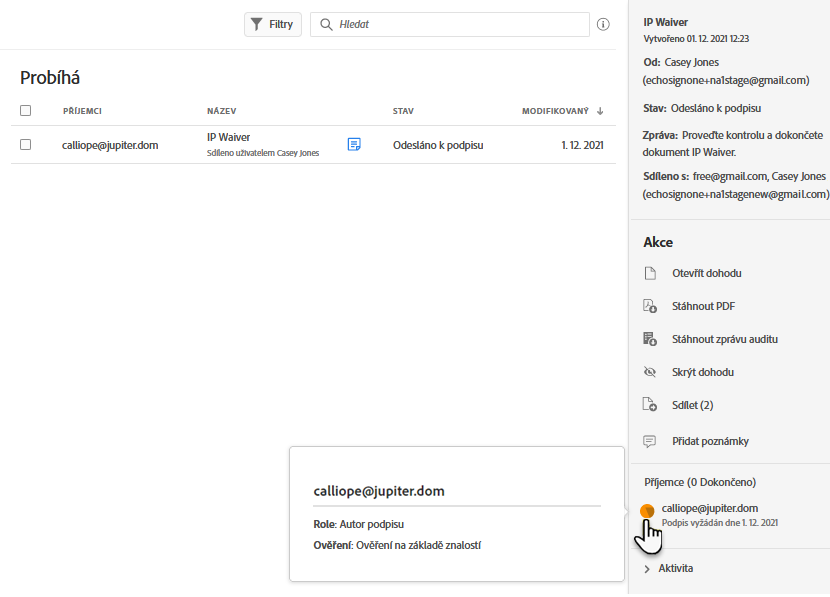
Task: Open the info icon next to search
Action: point(603,24)
